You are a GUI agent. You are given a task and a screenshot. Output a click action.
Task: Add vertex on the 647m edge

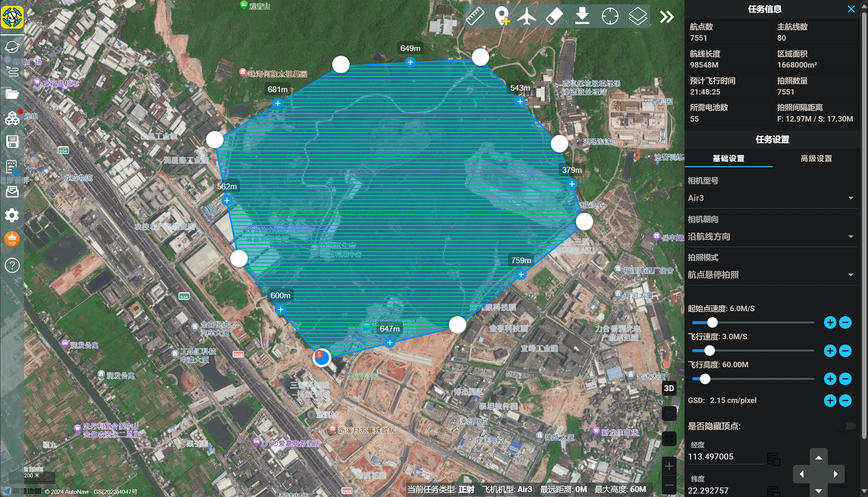point(390,342)
